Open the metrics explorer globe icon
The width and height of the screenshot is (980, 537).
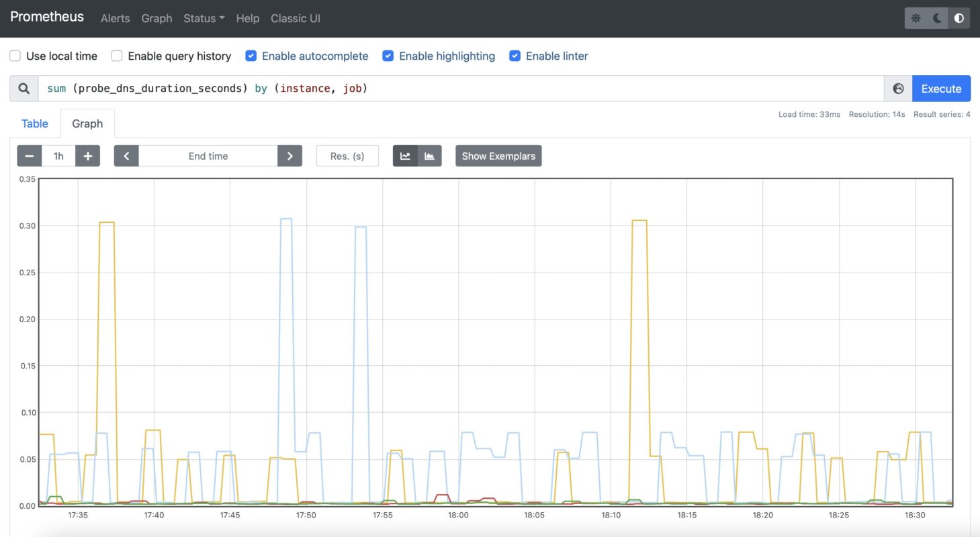[x=898, y=88]
